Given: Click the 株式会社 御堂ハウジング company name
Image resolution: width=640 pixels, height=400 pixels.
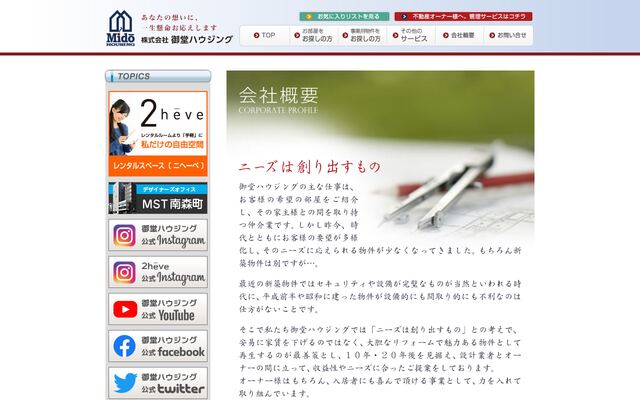Looking at the screenshot, I should pyautogui.click(x=187, y=40).
